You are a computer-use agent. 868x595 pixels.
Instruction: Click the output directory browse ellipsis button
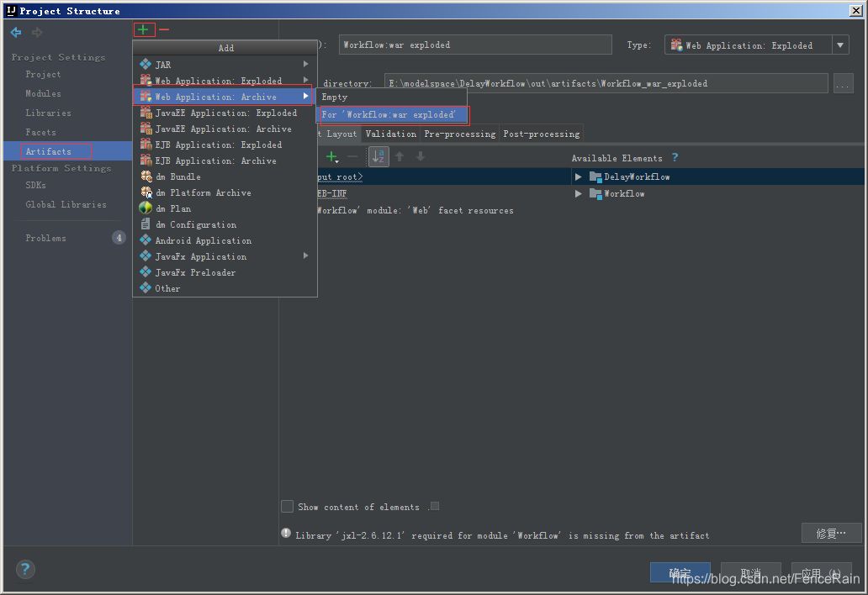843,83
